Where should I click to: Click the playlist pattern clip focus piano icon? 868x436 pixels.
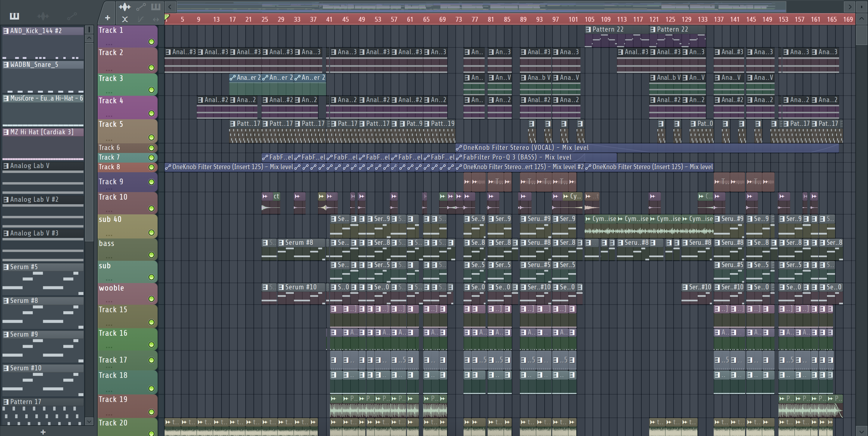pyautogui.click(x=155, y=6)
